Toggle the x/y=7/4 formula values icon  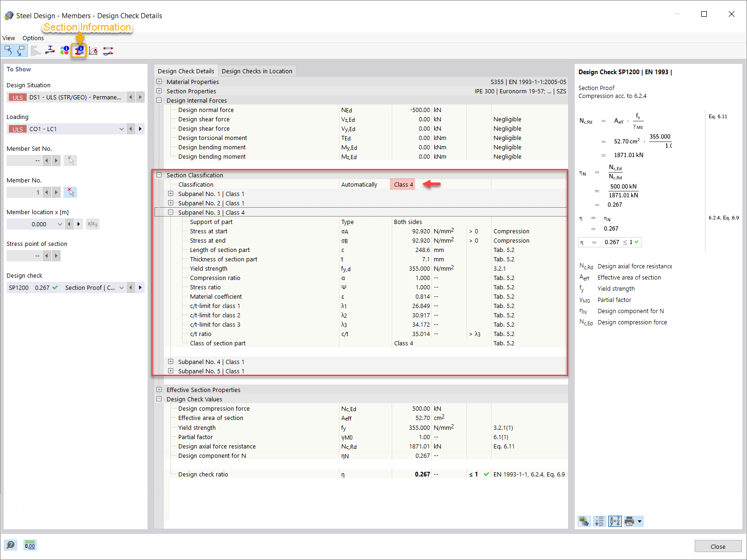[615, 521]
